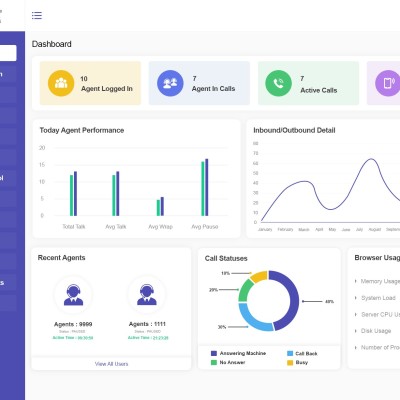The height and width of the screenshot is (400, 400).
Task: Click the Total Talk green bar
Action: 71,195
